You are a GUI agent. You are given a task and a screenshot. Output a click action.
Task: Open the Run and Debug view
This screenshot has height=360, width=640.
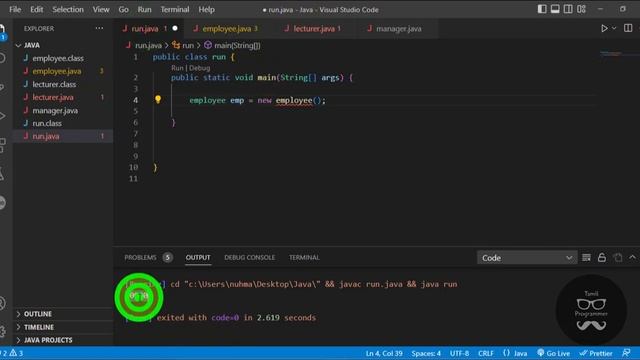pos(2,116)
